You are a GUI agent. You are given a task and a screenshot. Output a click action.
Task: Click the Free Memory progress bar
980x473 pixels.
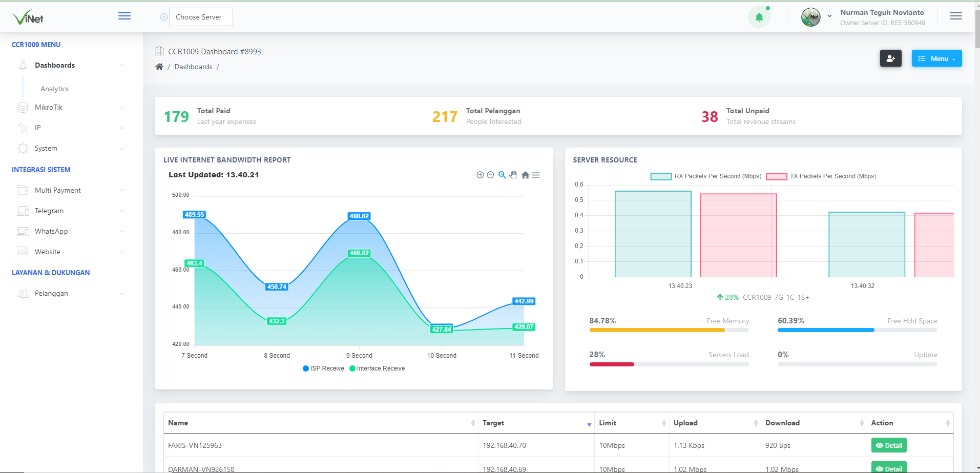[669, 330]
